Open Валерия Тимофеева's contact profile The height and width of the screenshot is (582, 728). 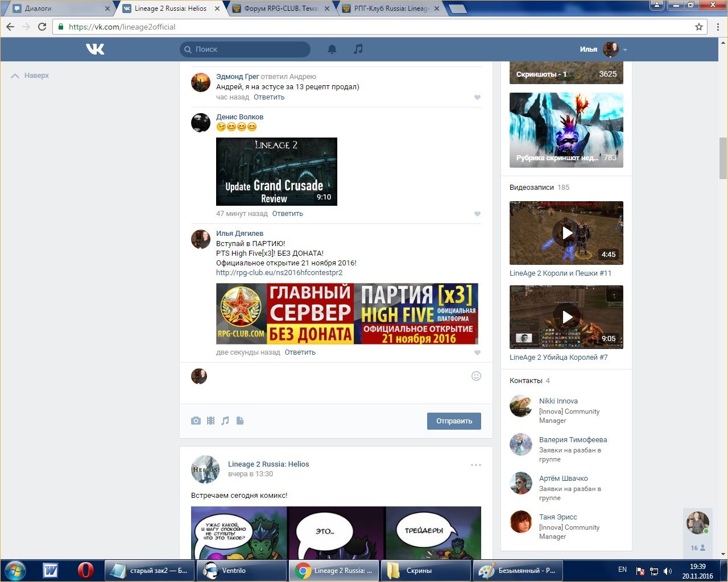[x=573, y=440]
